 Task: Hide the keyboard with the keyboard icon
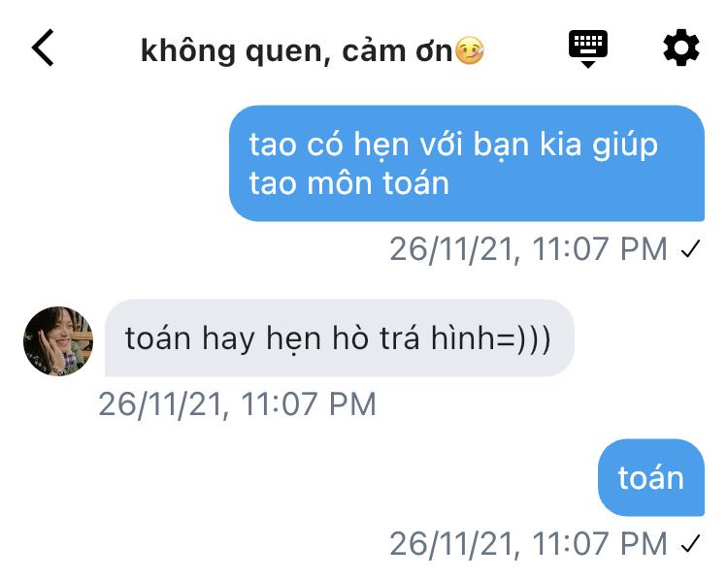[588, 48]
